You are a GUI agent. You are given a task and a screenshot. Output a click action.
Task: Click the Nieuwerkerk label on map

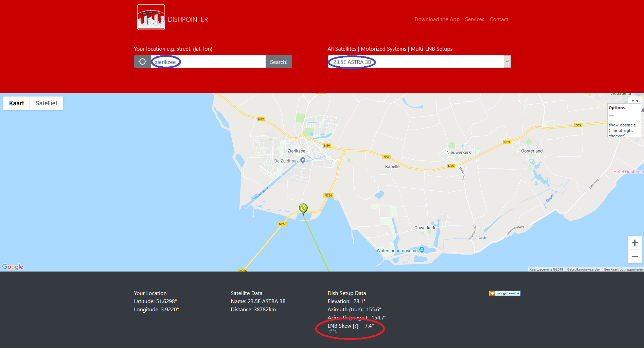click(x=459, y=153)
